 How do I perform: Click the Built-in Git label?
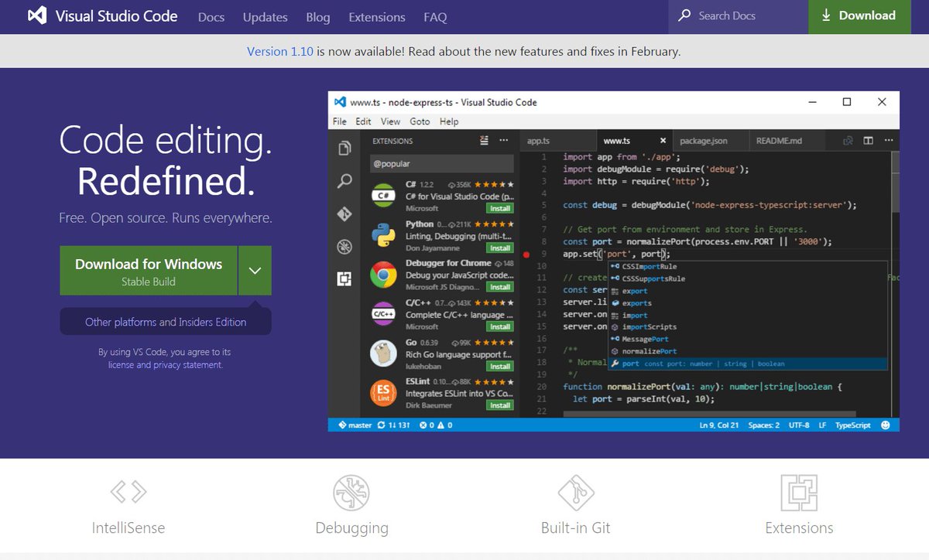coord(576,528)
